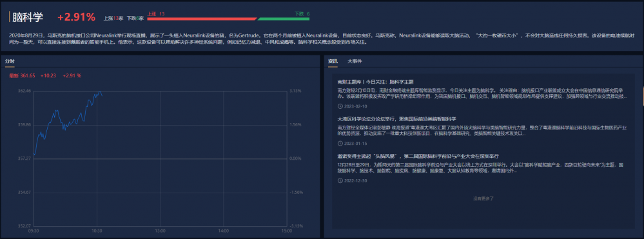Click the 下跌6家 label
Image resolution: width=644 pixels, height=239 pixels.
[135, 19]
